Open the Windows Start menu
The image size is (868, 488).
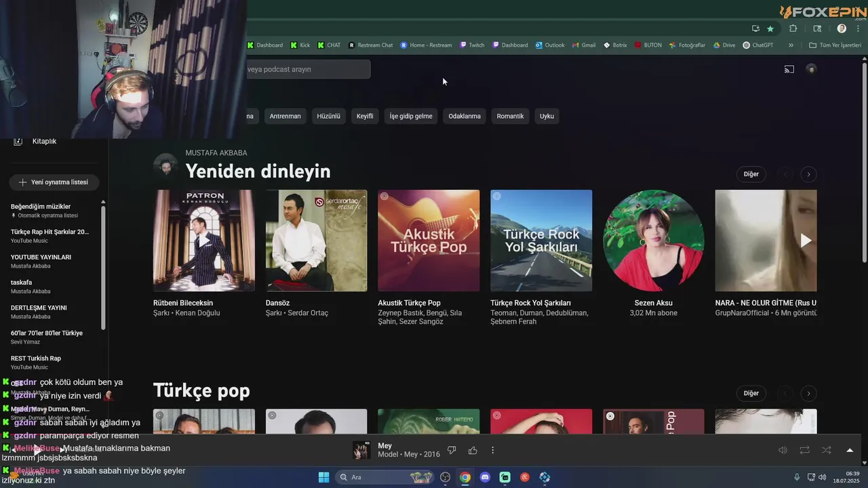coord(323,477)
